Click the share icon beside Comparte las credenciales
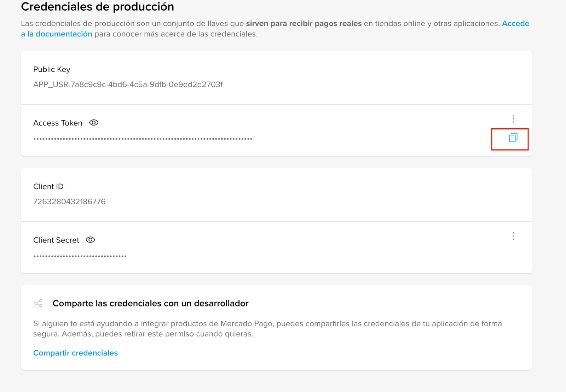The image size is (566, 392). (38, 303)
